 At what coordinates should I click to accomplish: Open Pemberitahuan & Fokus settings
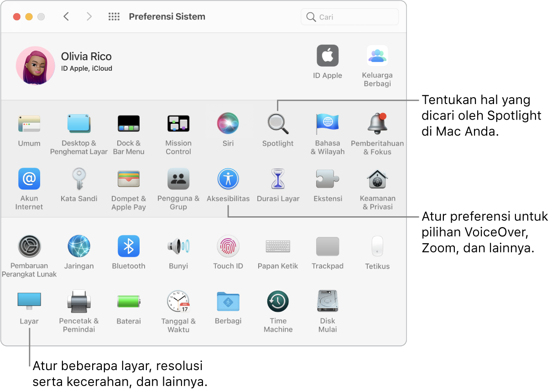pos(377,124)
